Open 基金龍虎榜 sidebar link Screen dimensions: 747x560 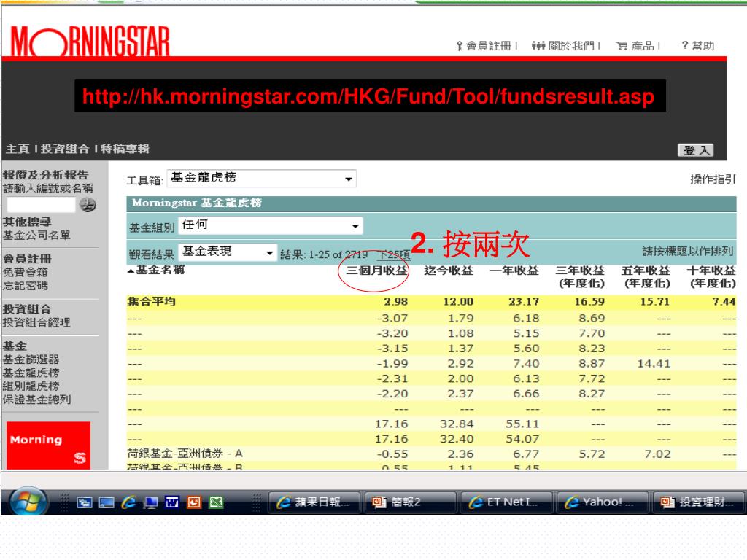pyautogui.click(x=31, y=373)
